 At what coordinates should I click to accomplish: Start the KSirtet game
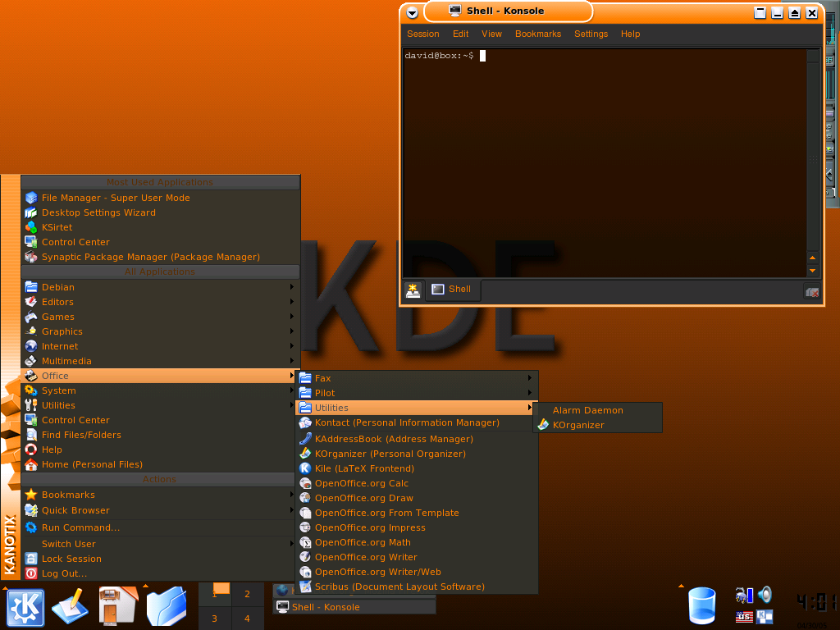pyautogui.click(x=160, y=227)
